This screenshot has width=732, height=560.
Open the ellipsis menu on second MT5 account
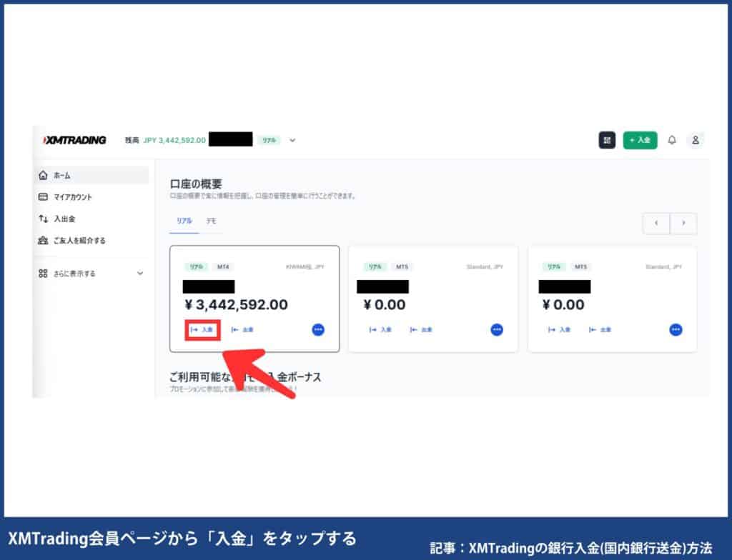tap(674, 330)
